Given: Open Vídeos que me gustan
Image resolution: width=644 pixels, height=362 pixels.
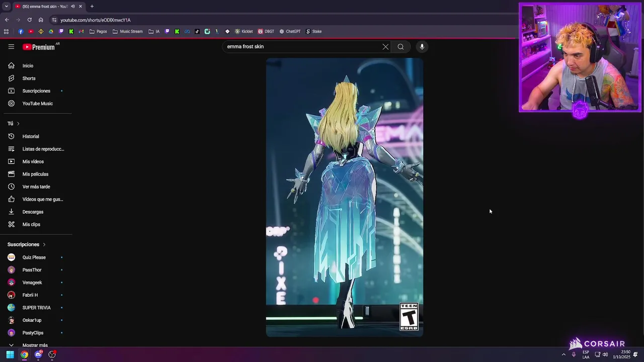Looking at the screenshot, I should point(35,199).
